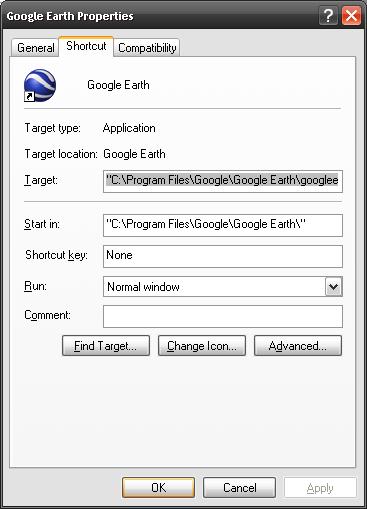Click the Google Earth name beside icon
This screenshot has width=367, height=509.
click(x=118, y=85)
